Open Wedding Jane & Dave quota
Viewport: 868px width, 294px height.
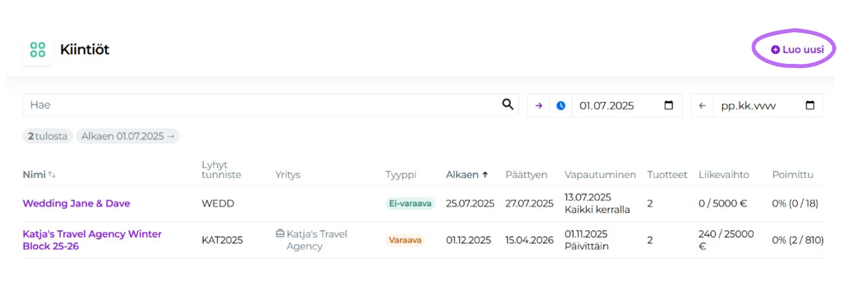pyautogui.click(x=76, y=203)
